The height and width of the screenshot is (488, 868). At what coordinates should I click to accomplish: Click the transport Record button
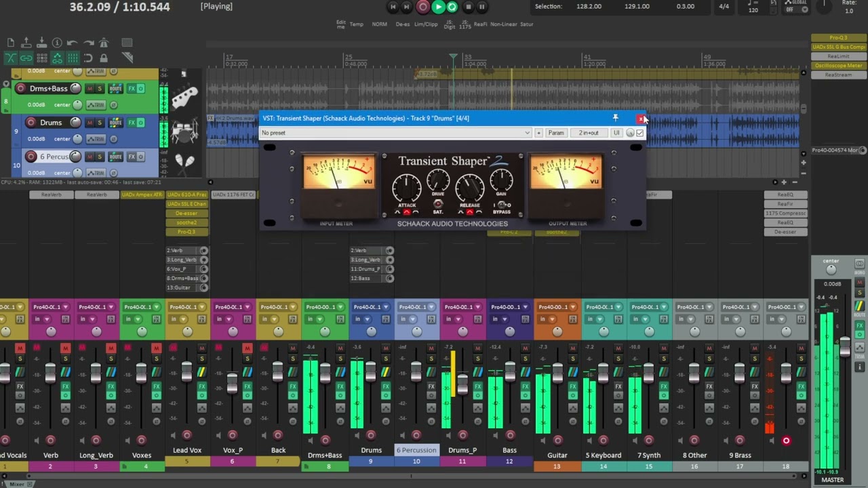pos(423,7)
